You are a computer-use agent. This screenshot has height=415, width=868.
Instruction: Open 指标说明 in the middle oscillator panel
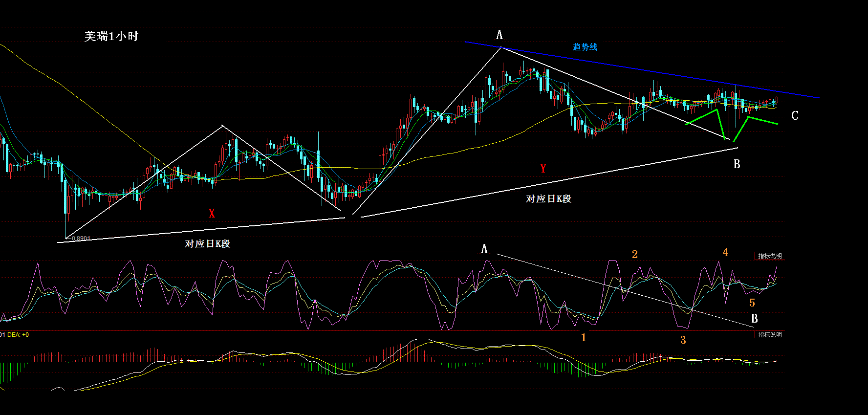(770, 256)
